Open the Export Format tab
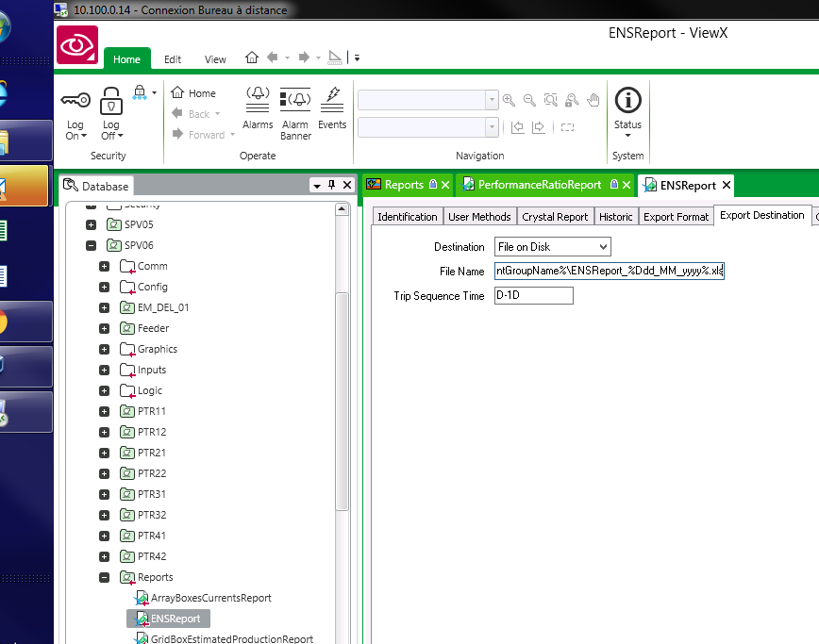 676,217
